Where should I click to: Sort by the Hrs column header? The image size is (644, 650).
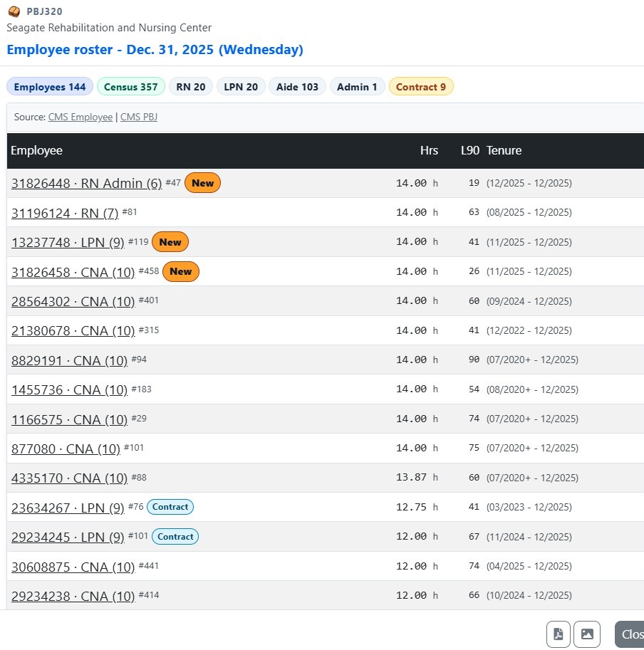tap(429, 150)
